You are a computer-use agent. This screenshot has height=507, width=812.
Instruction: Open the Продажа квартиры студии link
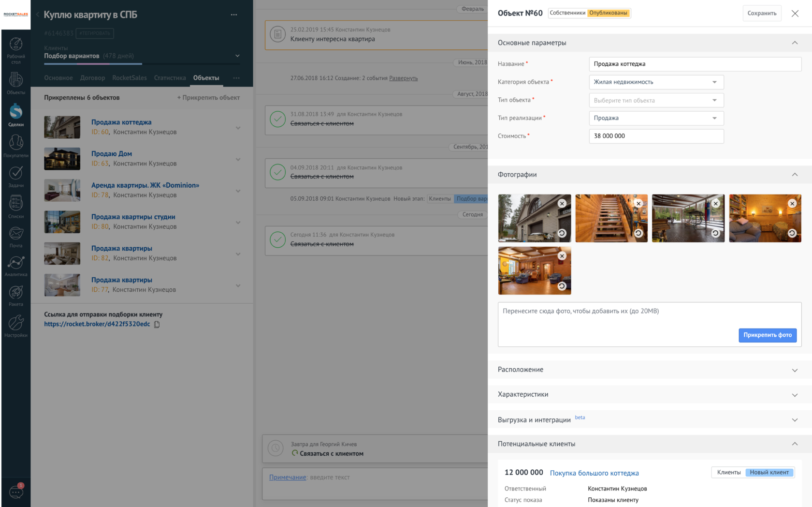(133, 217)
